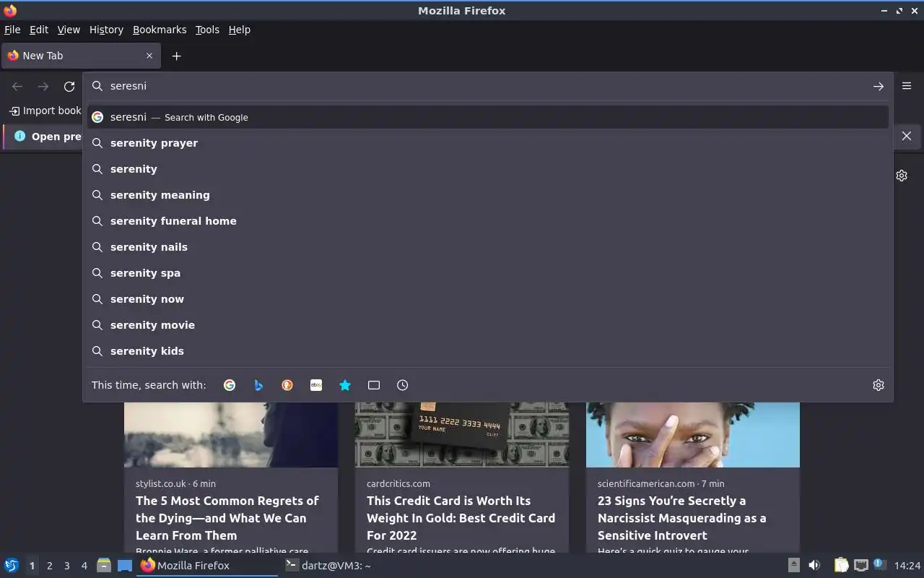
Task: Open 'The 5 Most Common Regrets' article
Action: coord(227,518)
